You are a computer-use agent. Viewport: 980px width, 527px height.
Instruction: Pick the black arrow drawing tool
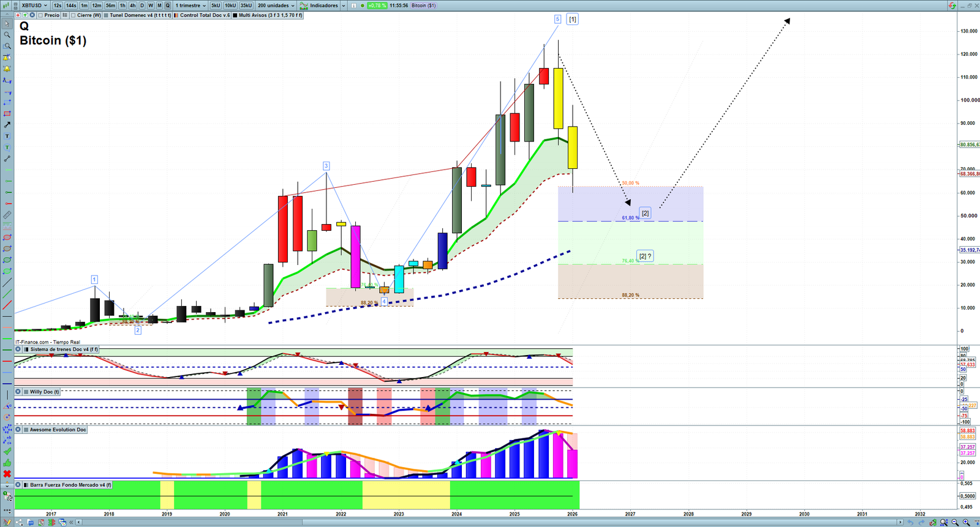(x=7, y=125)
